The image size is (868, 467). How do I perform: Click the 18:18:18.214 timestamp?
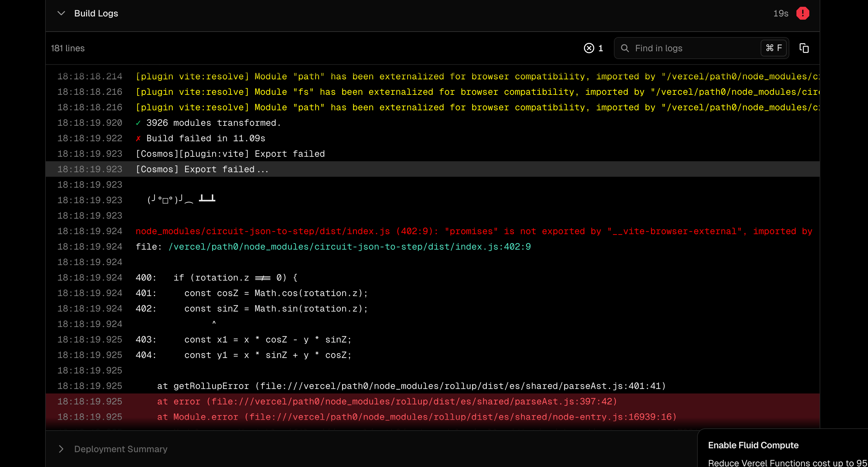pyautogui.click(x=90, y=76)
